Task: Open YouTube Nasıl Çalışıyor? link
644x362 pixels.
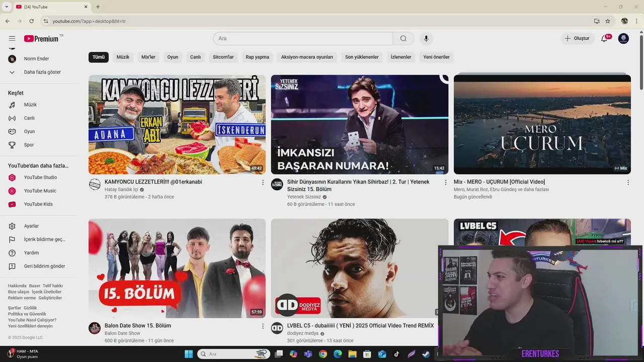Action: [x=32, y=320]
